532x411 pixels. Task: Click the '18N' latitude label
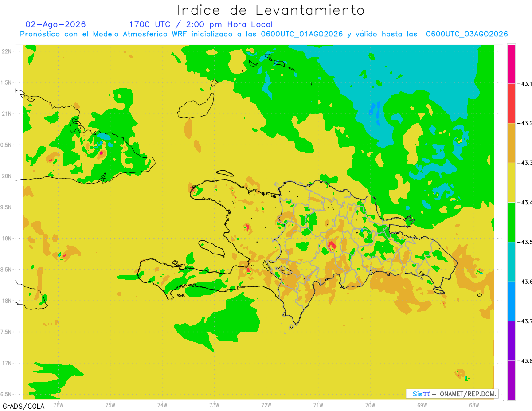7,301
